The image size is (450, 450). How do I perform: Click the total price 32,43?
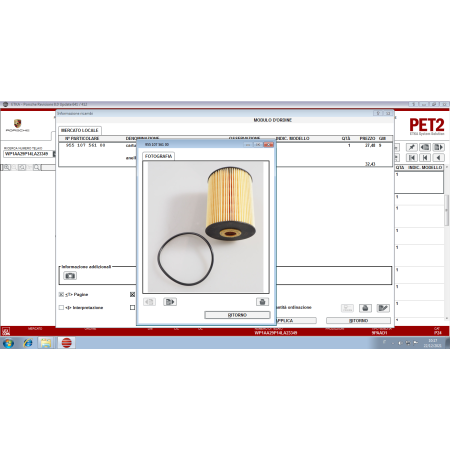pyautogui.click(x=370, y=164)
